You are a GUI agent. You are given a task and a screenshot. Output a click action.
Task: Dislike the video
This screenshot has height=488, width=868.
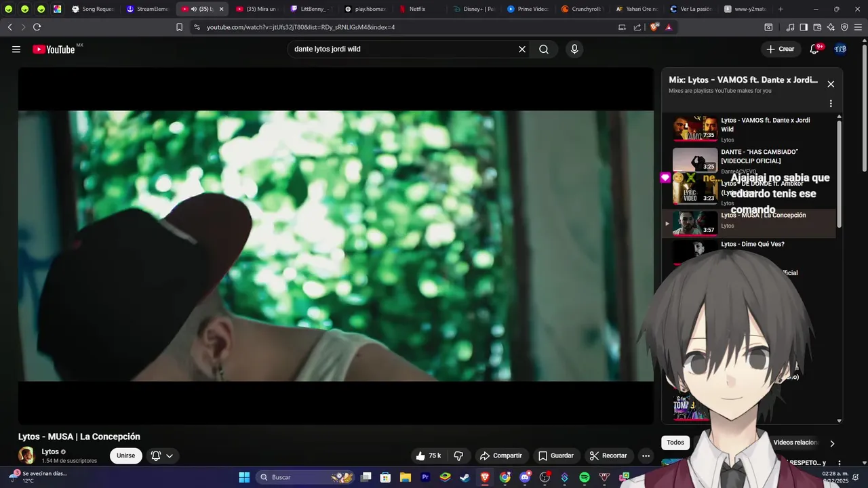[458, 455]
